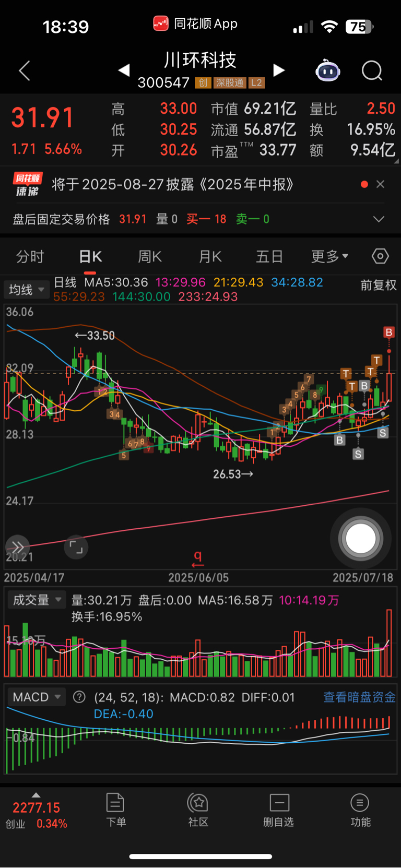Go to next stock with right triangle
The image size is (401, 868).
point(279,70)
